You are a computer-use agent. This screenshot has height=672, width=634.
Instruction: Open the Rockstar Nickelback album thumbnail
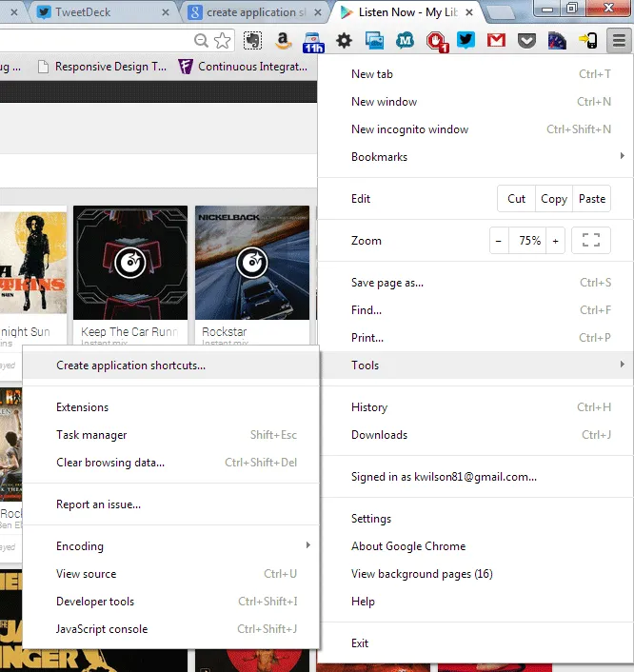tap(252, 263)
